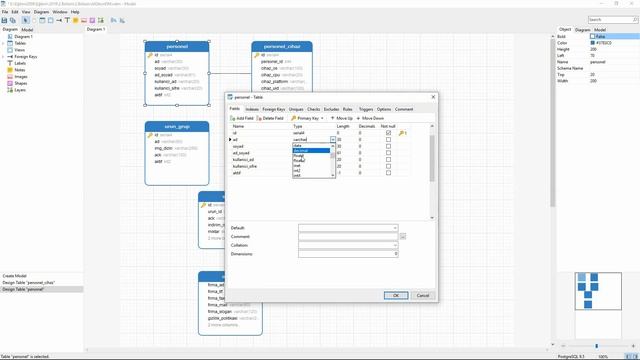The image size is (640, 360).
Task: Click the diagram overview thumbnail
Action: 598,291
